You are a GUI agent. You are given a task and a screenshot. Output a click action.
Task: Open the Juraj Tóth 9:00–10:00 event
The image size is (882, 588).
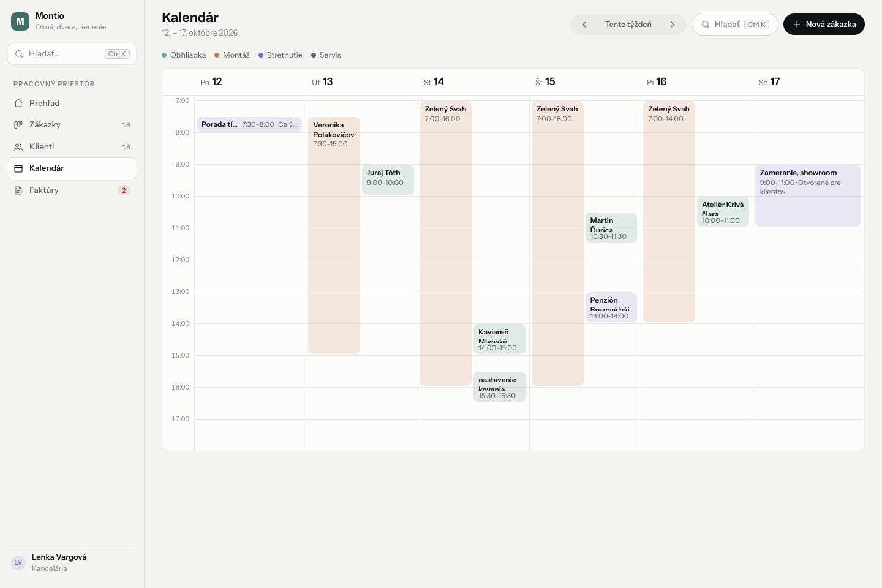click(x=388, y=179)
